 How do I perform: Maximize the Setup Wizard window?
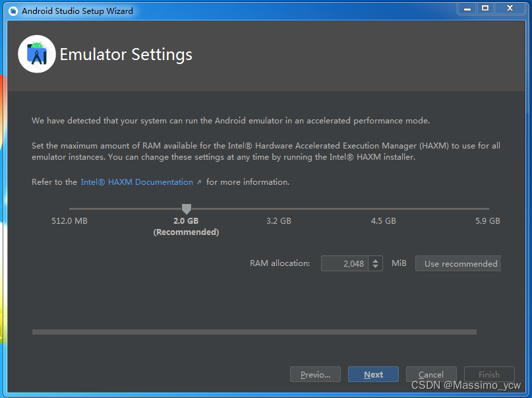click(x=485, y=9)
